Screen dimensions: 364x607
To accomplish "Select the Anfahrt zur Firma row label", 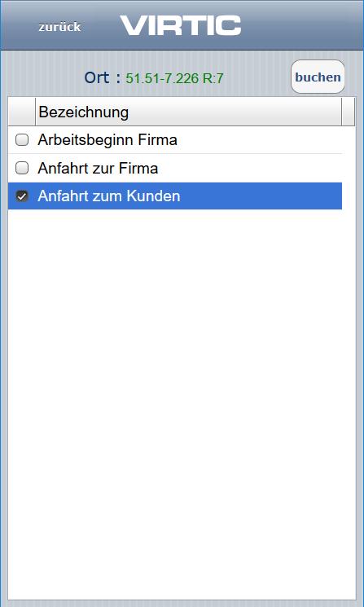I will [98, 168].
